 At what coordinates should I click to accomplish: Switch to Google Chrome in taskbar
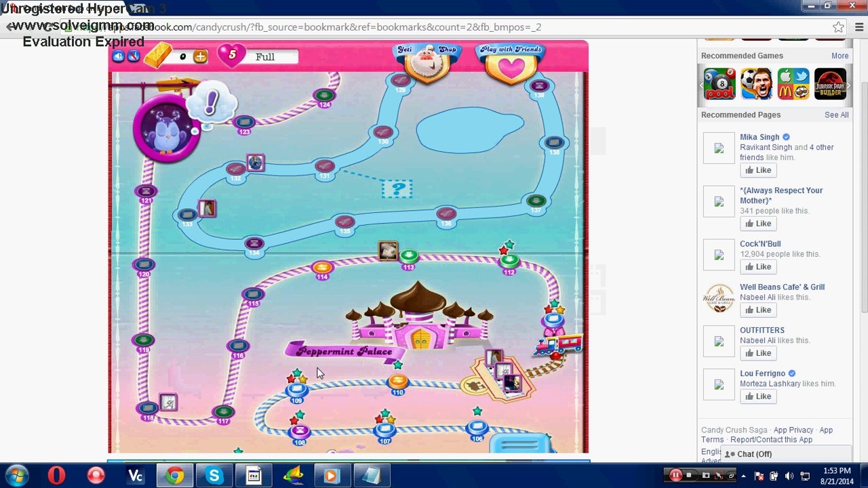(x=175, y=476)
